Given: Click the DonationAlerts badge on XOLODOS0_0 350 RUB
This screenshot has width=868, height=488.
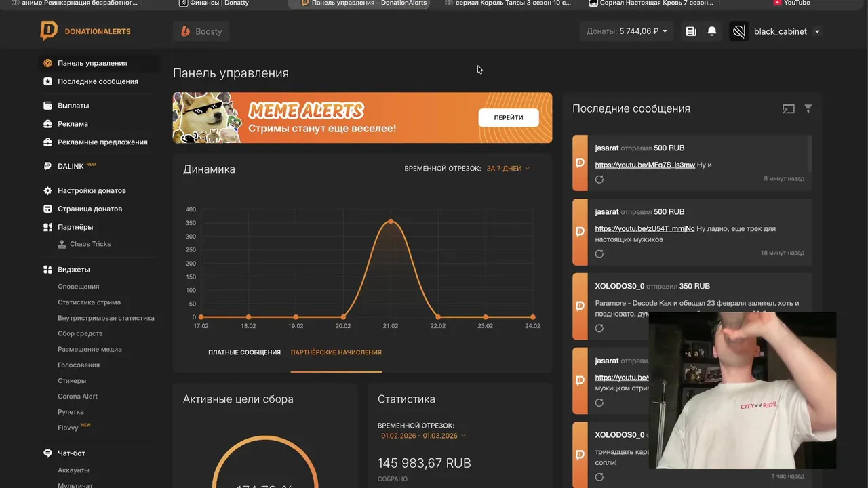Looking at the screenshot, I should click(580, 306).
